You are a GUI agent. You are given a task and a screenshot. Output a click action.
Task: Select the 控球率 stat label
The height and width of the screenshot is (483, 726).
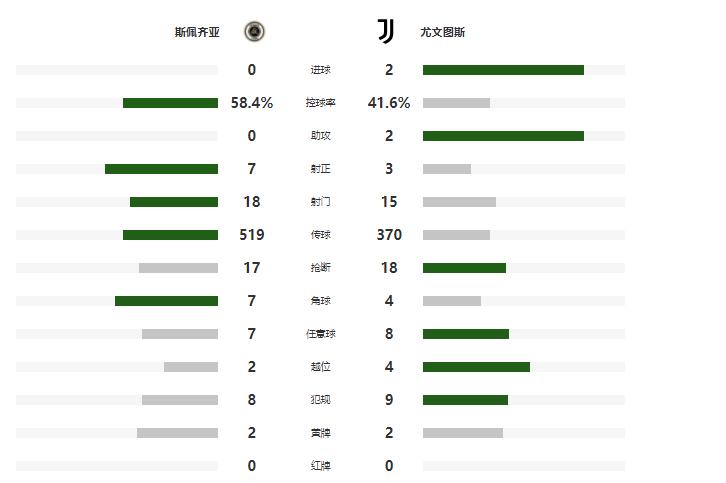click(320, 103)
